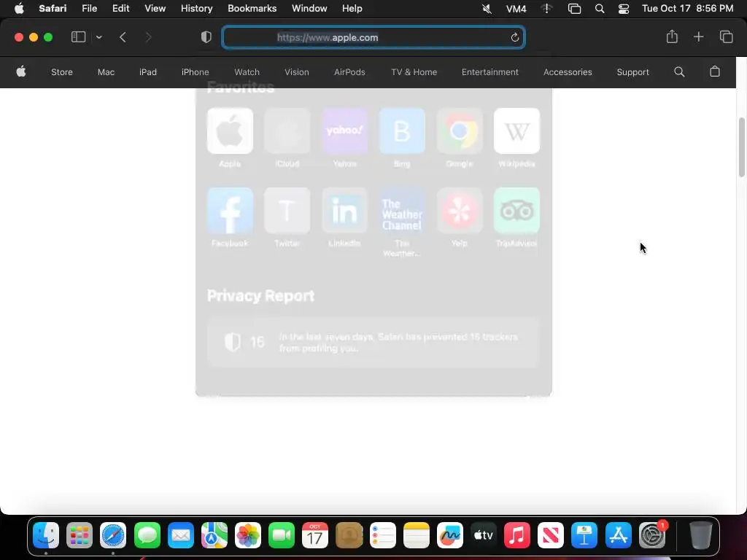Open Calendar from the Dock
Screen dimensions: 747x560
pos(315,535)
